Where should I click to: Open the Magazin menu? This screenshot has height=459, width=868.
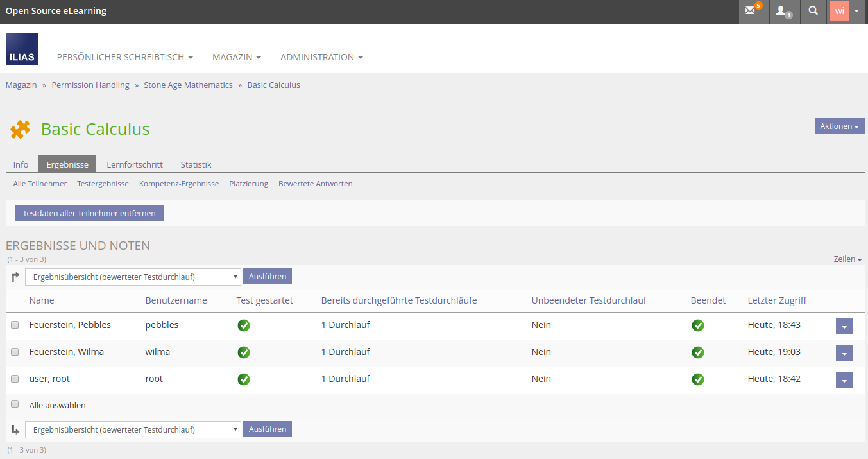pyautogui.click(x=236, y=57)
